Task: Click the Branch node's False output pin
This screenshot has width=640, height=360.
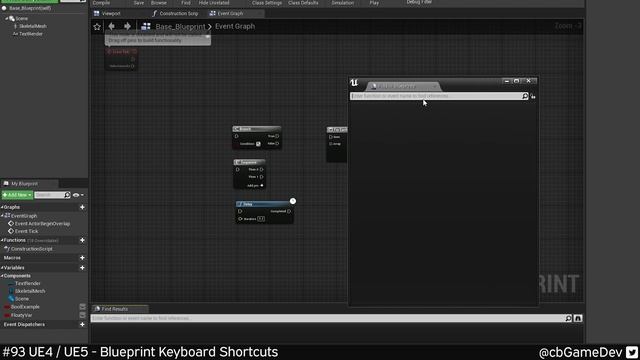Action: tap(277, 144)
